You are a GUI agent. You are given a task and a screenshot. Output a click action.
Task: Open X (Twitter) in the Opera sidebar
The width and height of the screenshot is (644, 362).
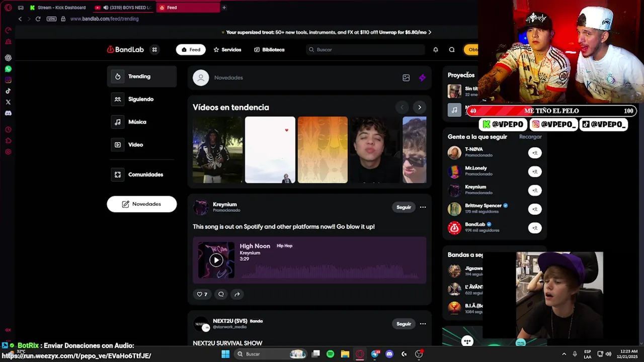(x=8, y=102)
